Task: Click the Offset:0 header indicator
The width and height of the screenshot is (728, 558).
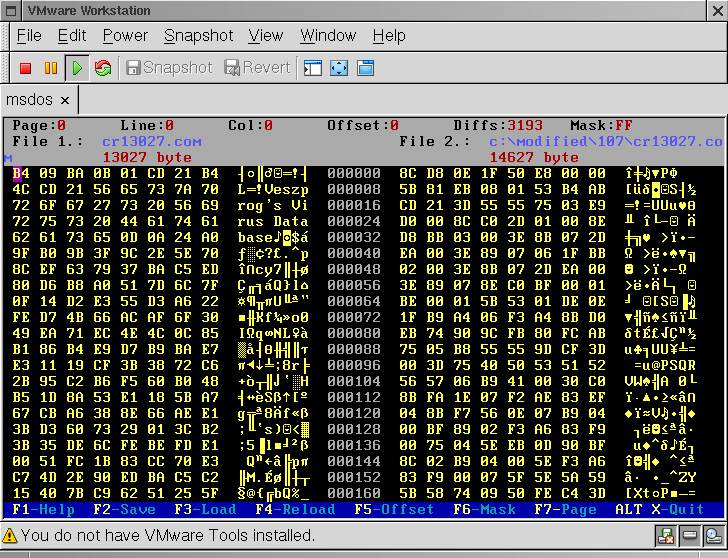Action: pyautogui.click(x=363, y=125)
